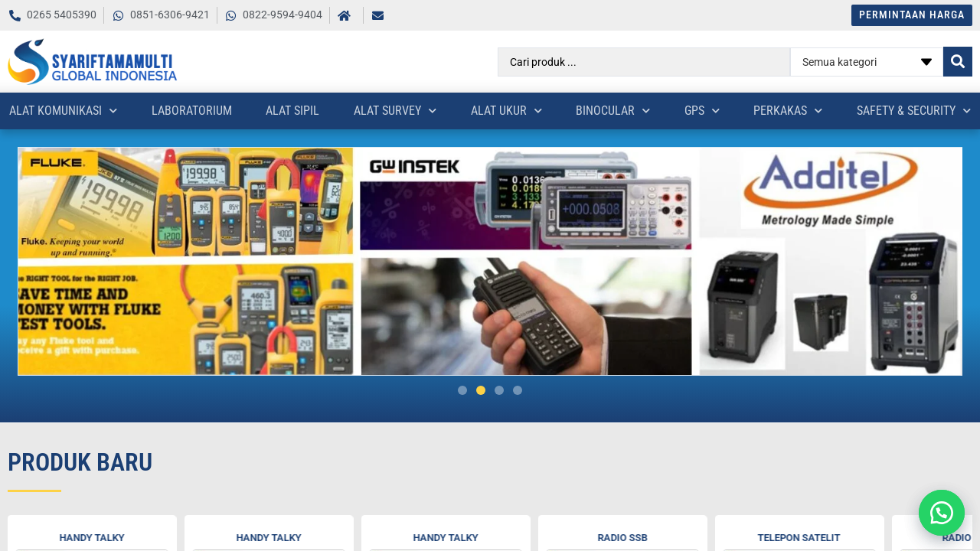980x551 pixels.
Task: Open the floating green WhatsApp chat button
Action: 942,513
